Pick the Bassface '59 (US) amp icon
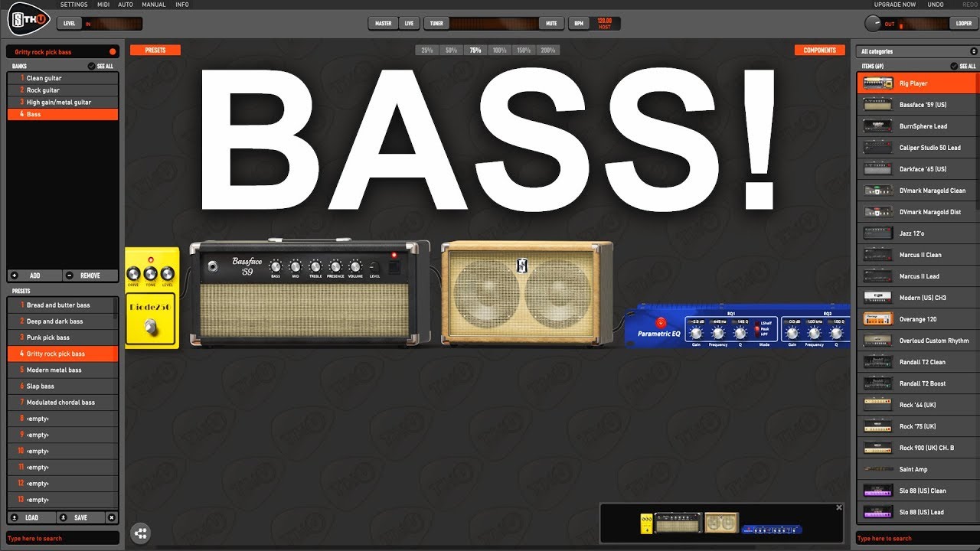Image resolution: width=980 pixels, height=551 pixels. tap(877, 105)
